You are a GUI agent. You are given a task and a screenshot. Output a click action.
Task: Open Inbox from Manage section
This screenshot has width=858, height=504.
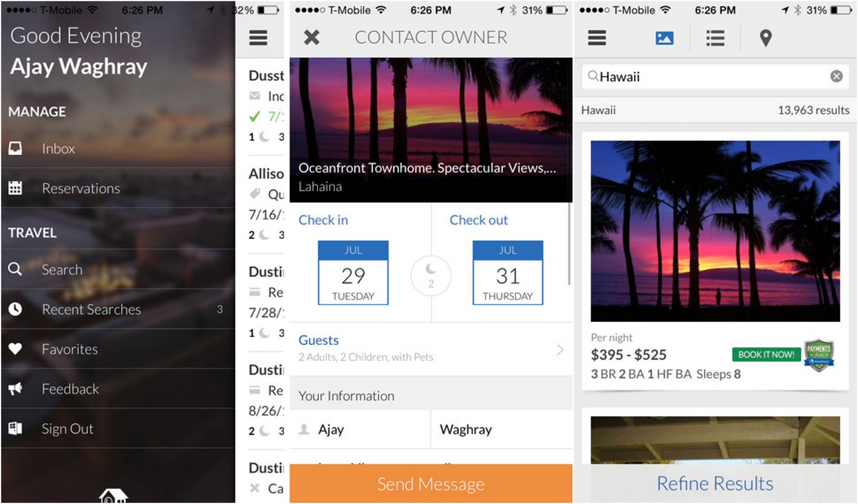coord(58,149)
